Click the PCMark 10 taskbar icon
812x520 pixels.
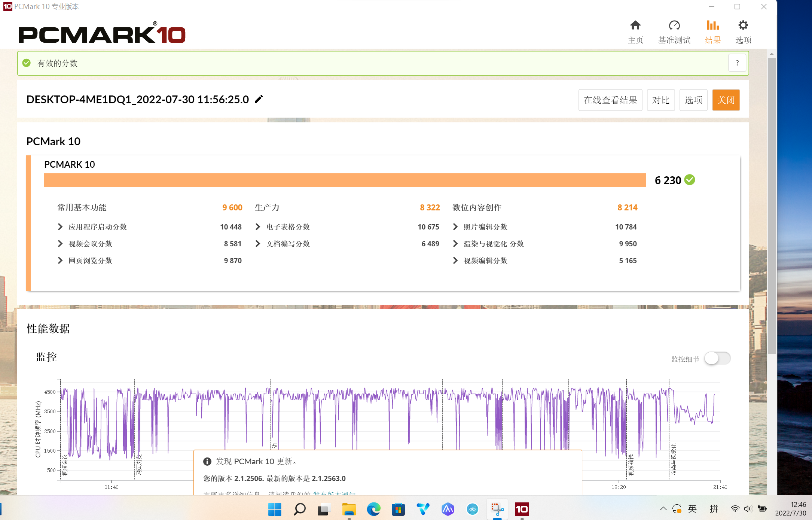(522, 509)
